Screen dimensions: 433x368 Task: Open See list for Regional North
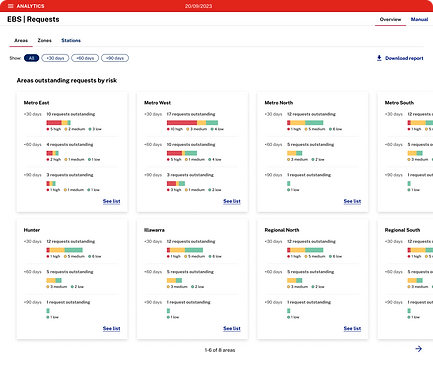[x=352, y=329]
